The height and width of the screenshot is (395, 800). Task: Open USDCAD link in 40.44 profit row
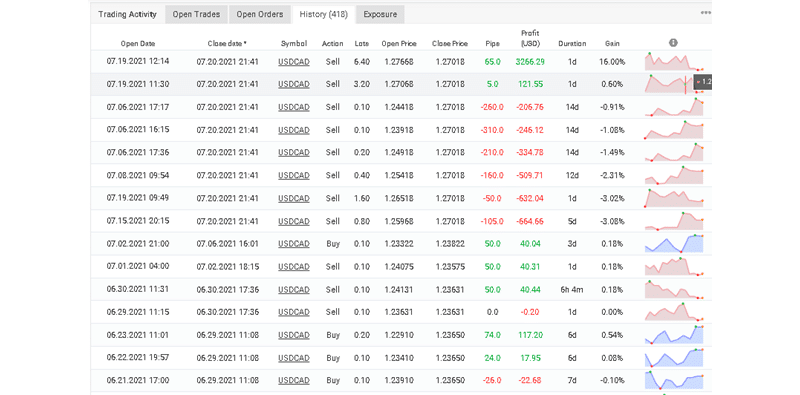click(x=294, y=290)
